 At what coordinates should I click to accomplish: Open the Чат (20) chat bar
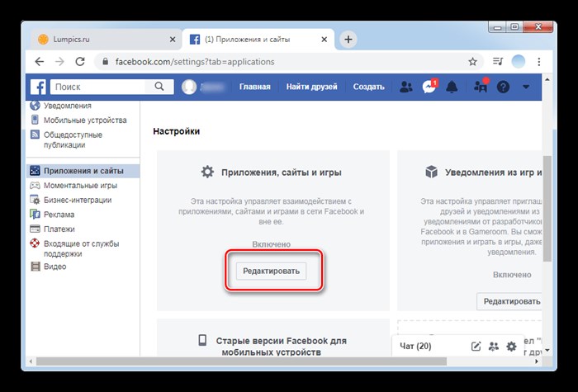[x=415, y=346]
